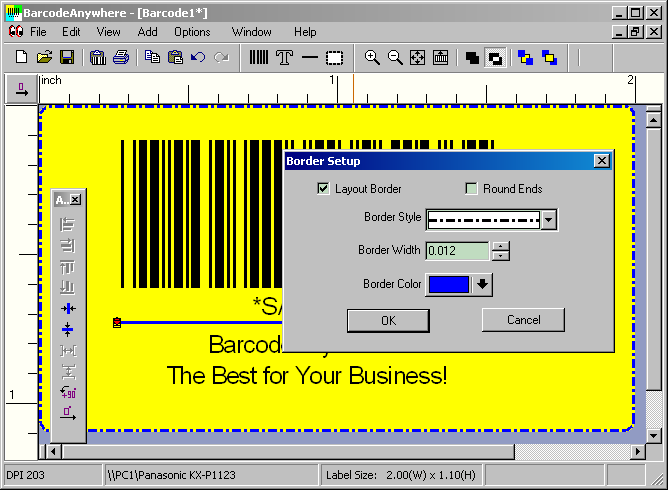The height and width of the screenshot is (490, 668).
Task: Align objects top in the floating palette
Action: tap(68, 267)
